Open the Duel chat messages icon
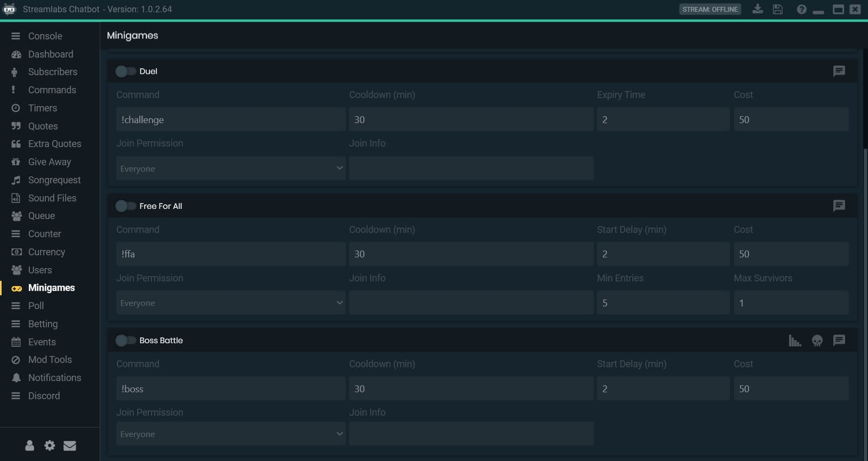868x461 pixels. coord(839,71)
